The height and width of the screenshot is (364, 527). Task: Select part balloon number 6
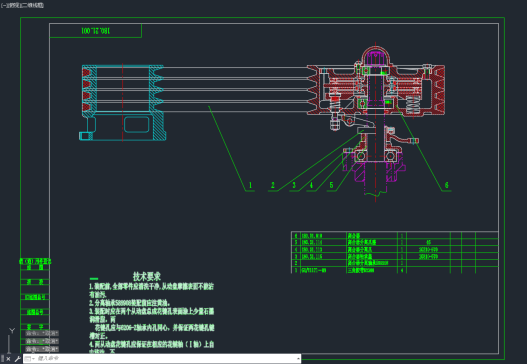click(x=447, y=185)
